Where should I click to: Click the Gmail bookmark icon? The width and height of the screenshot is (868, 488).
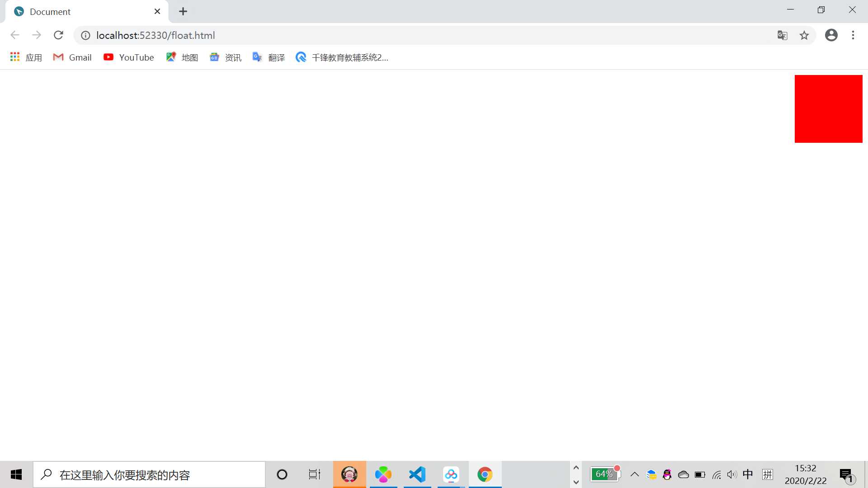tap(58, 57)
